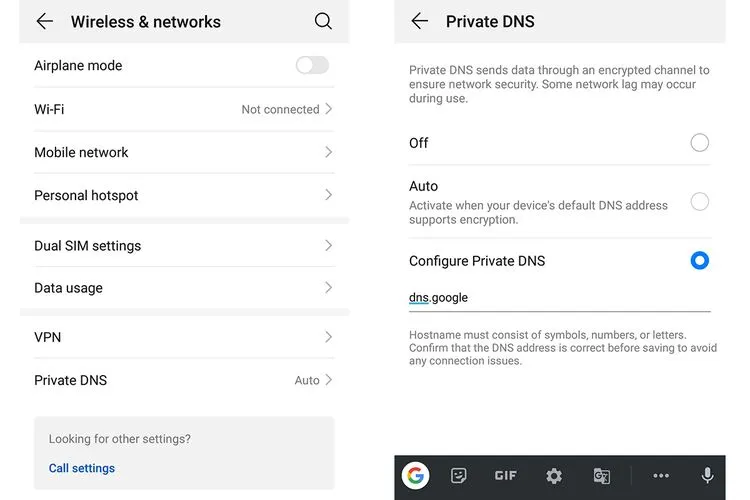
Task: Tap the 'Off' option label
Action: click(x=419, y=143)
